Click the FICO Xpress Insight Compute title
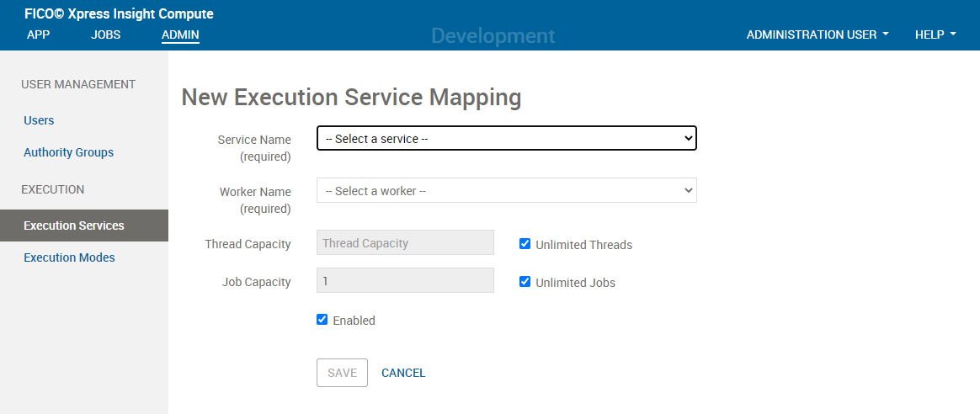980x414 pixels. coord(119,13)
